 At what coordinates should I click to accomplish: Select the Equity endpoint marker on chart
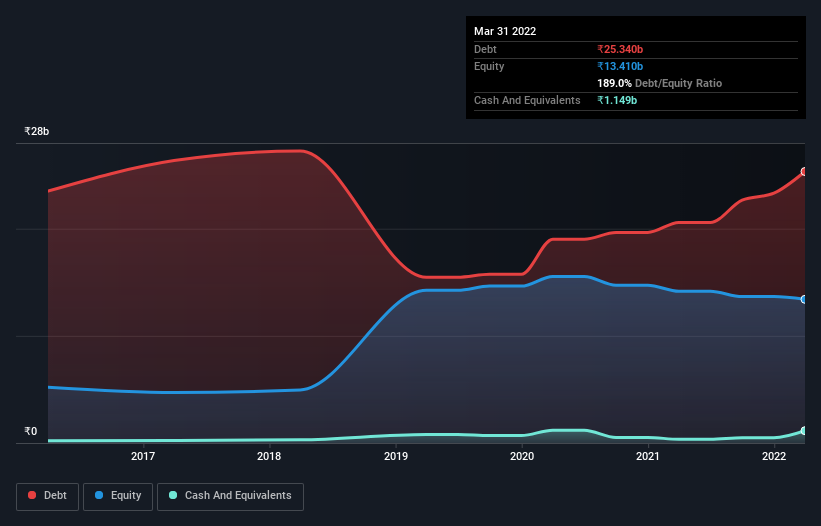pyautogui.click(x=804, y=299)
